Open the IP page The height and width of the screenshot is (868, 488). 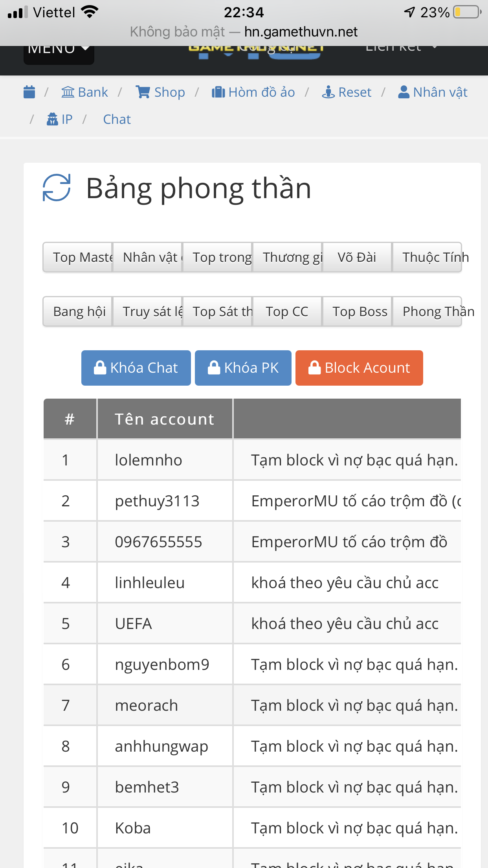[x=60, y=119]
